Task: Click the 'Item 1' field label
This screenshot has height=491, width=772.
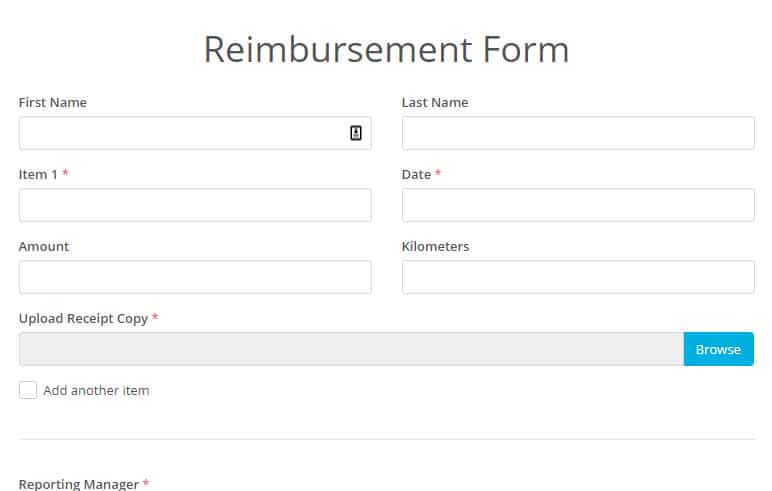Action: 38,174
